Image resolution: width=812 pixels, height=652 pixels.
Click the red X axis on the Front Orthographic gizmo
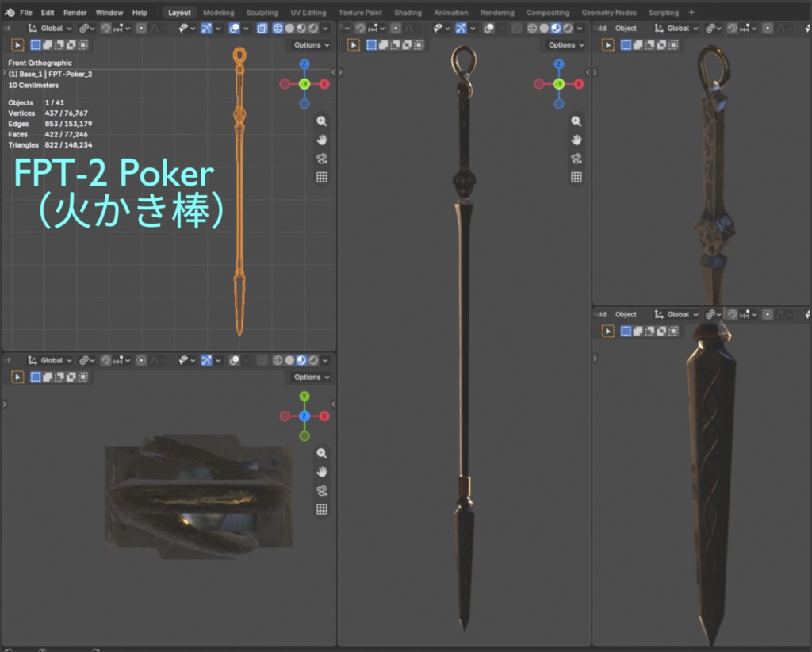(x=324, y=84)
